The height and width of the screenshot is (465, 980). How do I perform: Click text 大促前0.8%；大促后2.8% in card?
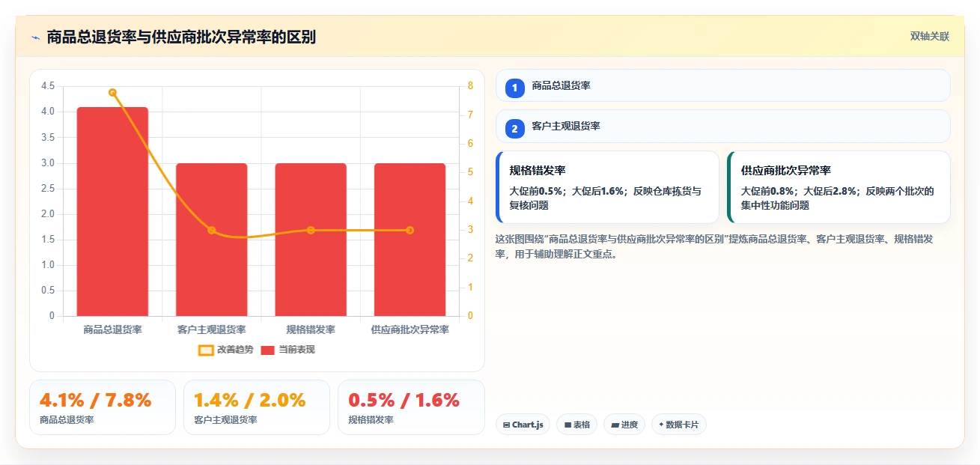(x=800, y=191)
